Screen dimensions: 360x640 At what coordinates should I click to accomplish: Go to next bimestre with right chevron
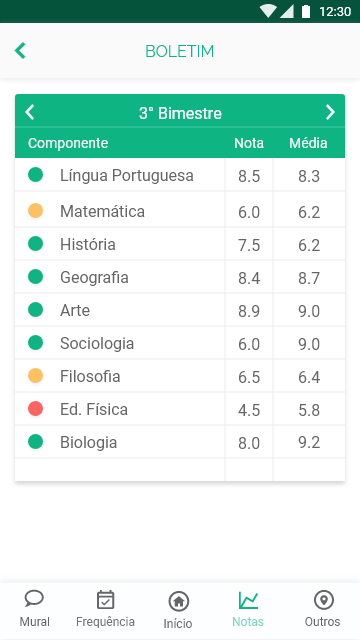tap(330, 112)
